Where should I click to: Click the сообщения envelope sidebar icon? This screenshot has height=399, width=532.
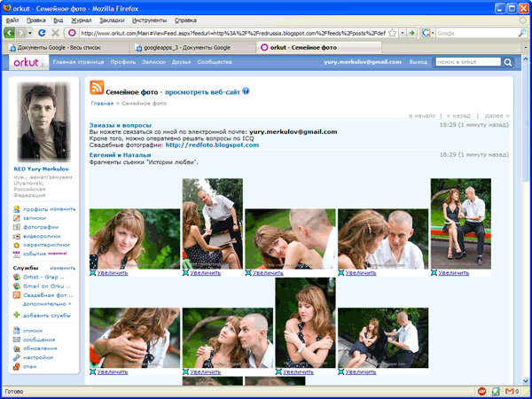point(16,340)
